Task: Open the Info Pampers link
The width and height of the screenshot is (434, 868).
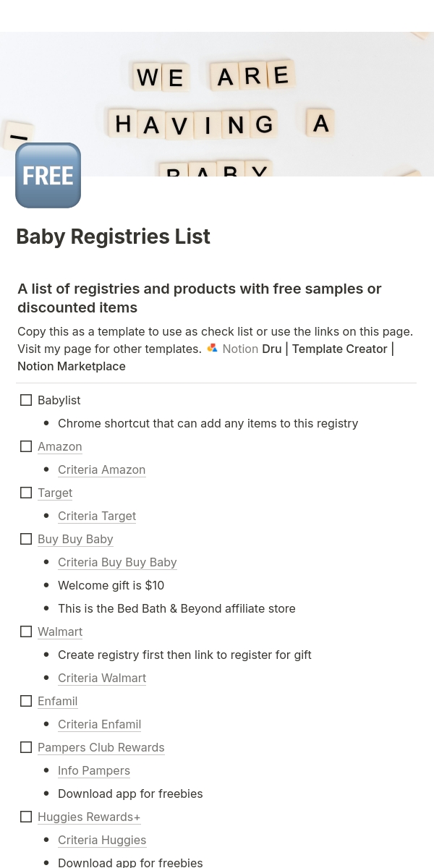Action: pyautogui.click(x=94, y=770)
